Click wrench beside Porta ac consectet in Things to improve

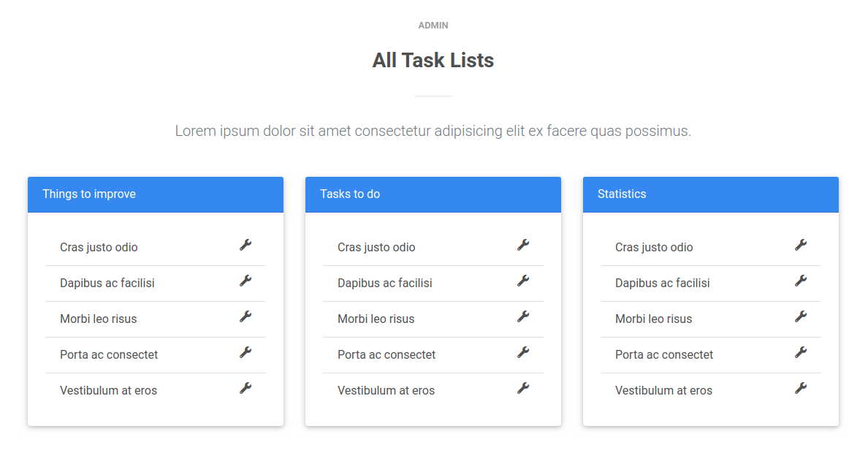click(245, 352)
